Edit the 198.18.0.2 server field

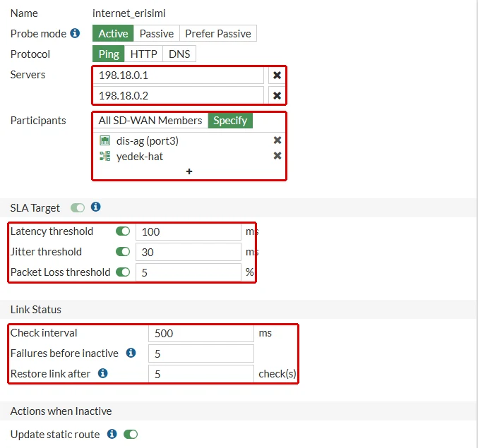click(x=179, y=96)
